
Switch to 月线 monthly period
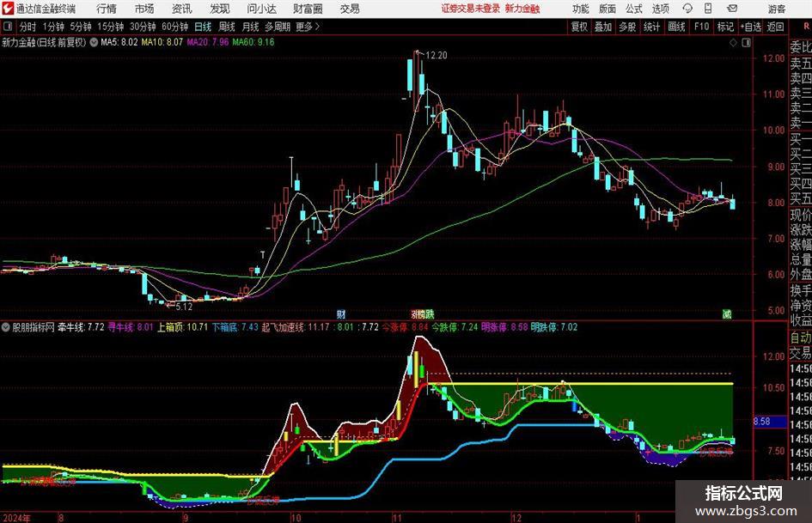250,27
